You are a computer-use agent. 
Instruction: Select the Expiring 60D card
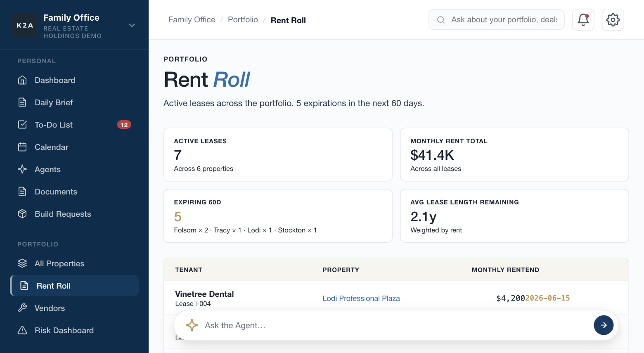[x=278, y=216]
